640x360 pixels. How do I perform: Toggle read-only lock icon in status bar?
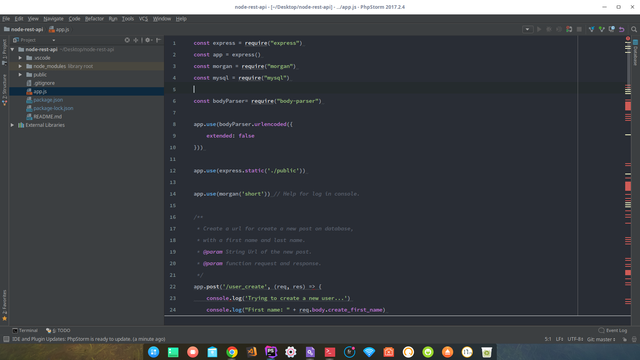coord(624,339)
